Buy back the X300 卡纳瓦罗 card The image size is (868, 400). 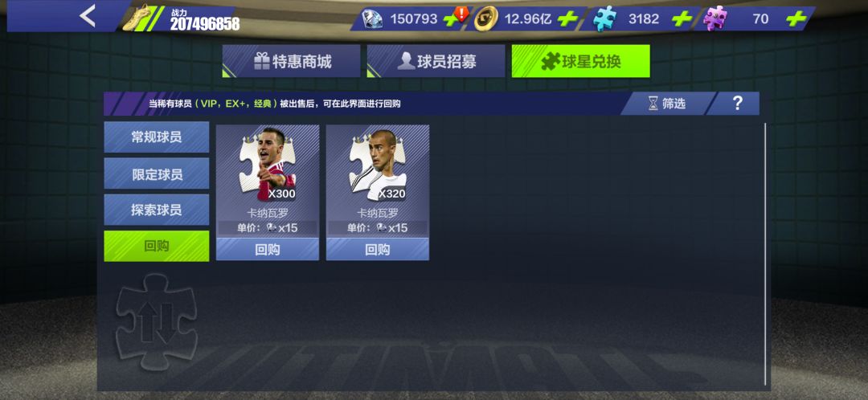point(268,250)
